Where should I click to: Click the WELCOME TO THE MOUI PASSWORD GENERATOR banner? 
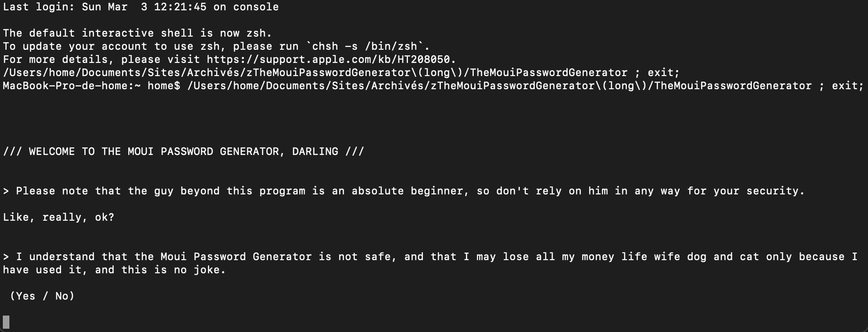[x=183, y=152]
